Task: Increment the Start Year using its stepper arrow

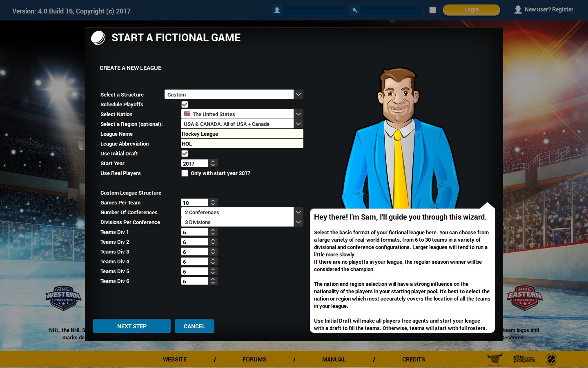Action: 213,162
